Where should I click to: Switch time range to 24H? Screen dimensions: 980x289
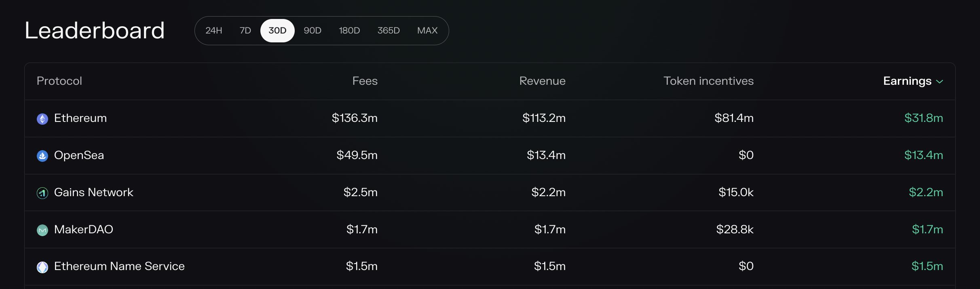214,31
